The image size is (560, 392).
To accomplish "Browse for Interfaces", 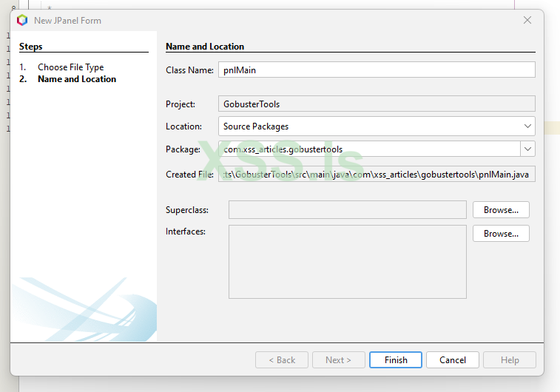I will click(501, 234).
